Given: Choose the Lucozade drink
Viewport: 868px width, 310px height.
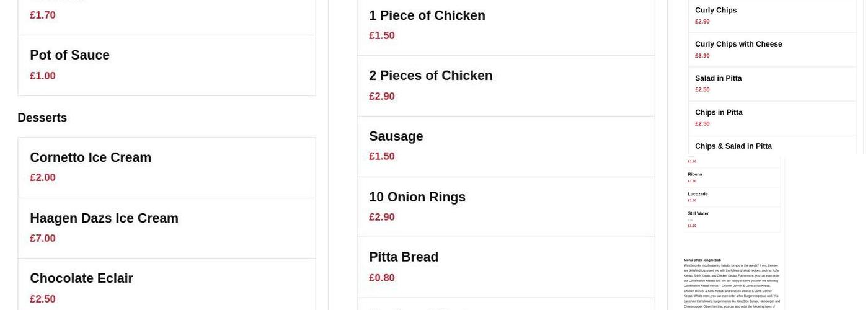Looking at the screenshot, I should pos(697,194).
